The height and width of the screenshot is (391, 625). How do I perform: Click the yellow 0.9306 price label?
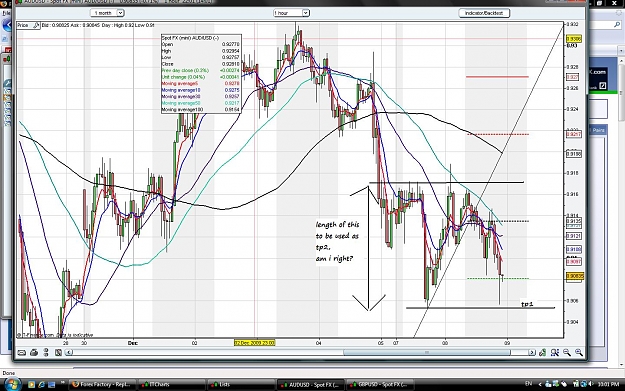[x=574, y=39]
